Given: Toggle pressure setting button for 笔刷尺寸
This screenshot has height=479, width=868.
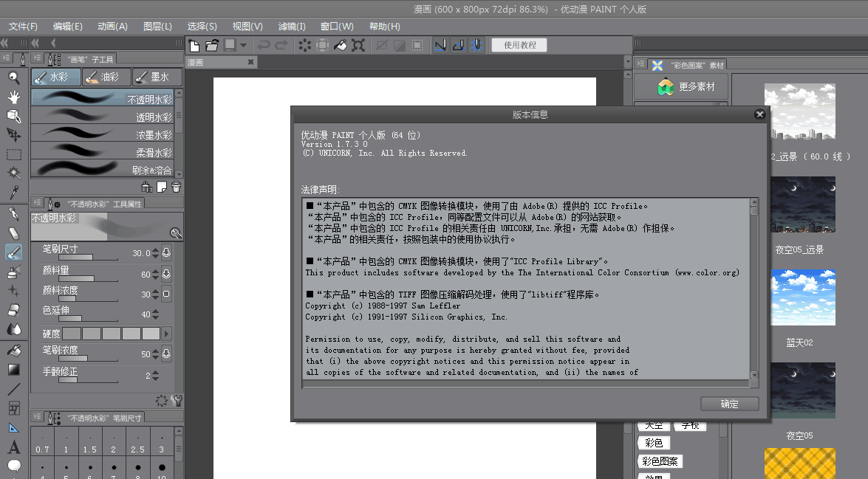Looking at the screenshot, I should click(166, 253).
